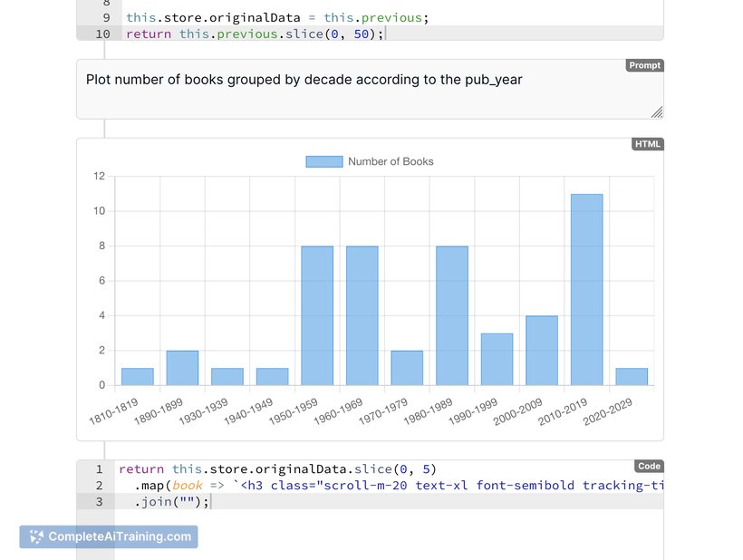Grab the prompt textarea resize handle

point(657,112)
